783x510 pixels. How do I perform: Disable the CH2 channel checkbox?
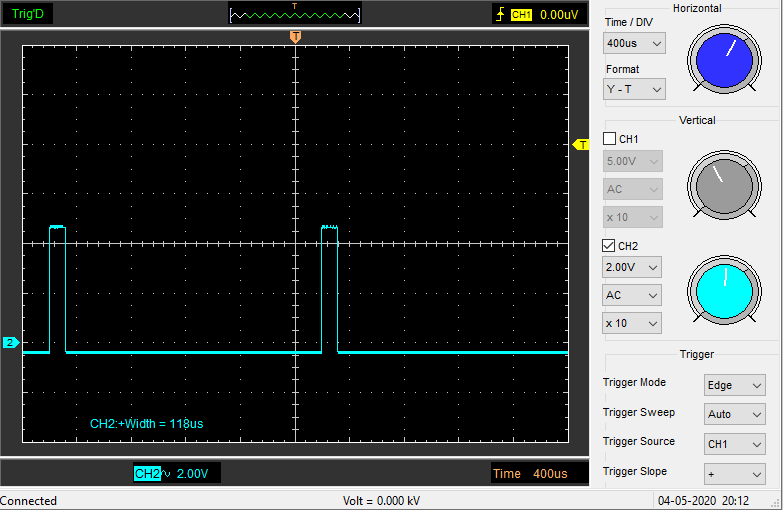click(610, 245)
